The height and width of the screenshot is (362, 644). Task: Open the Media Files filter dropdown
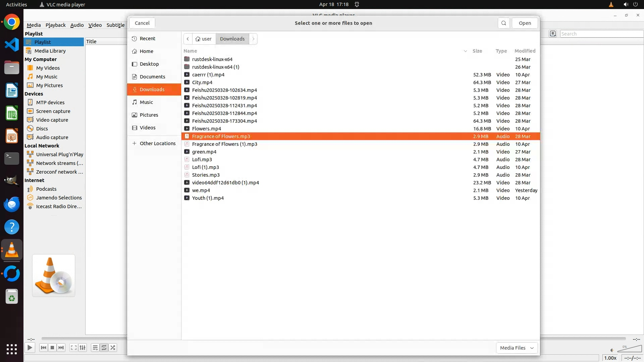tap(517, 348)
